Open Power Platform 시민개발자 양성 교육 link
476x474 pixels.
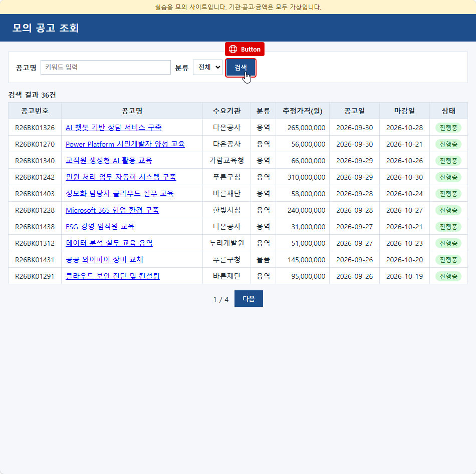point(125,144)
